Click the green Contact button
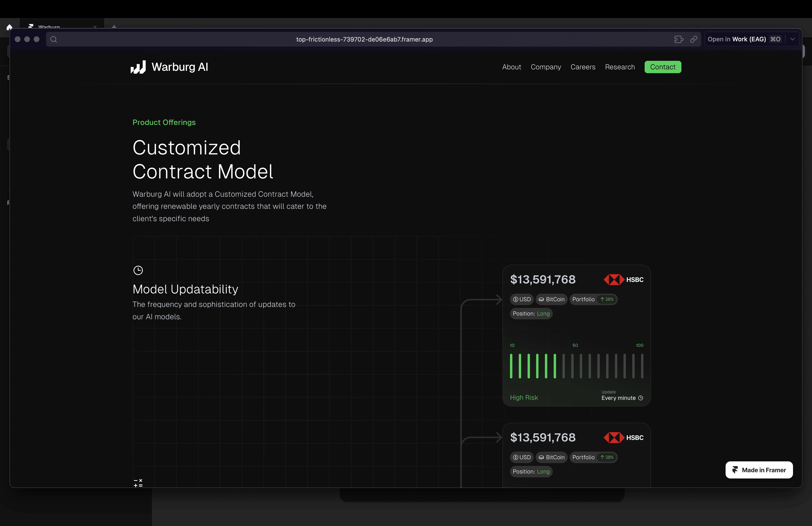 pyautogui.click(x=663, y=67)
